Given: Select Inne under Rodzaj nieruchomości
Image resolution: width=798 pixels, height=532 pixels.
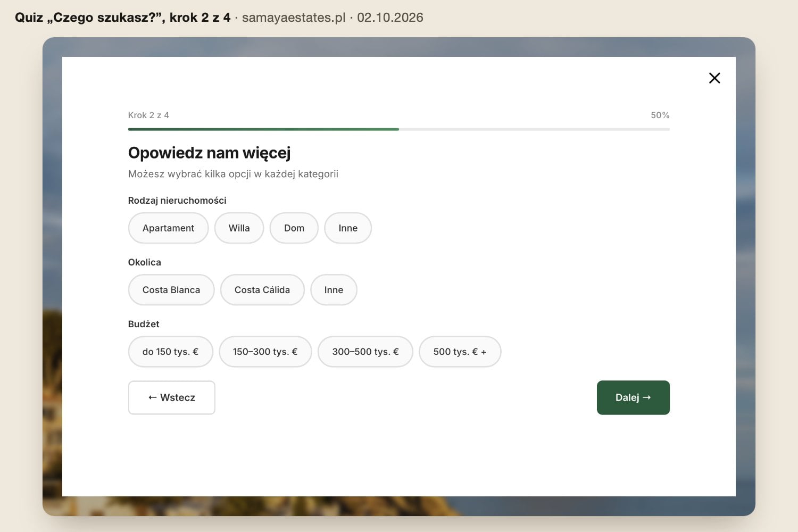Looking at the screenshot, I should click(348, 228).
